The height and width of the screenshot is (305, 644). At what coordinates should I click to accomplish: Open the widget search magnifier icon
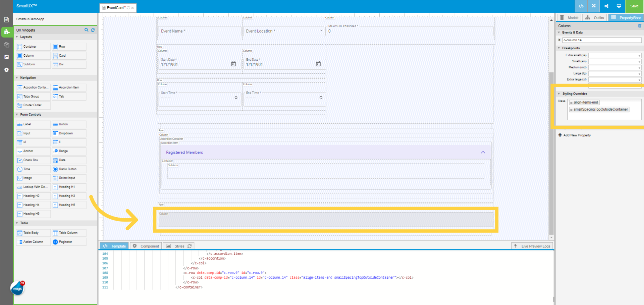pos(86,30)
